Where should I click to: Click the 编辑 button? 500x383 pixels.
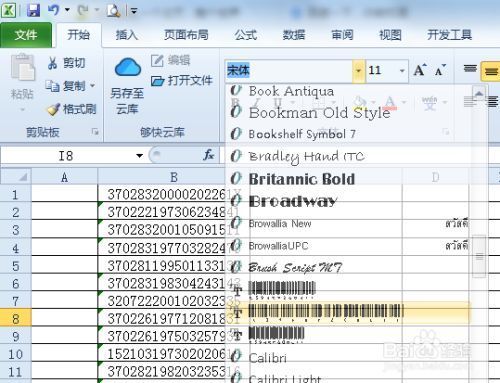pyautogui.click(x=170, y=61)
